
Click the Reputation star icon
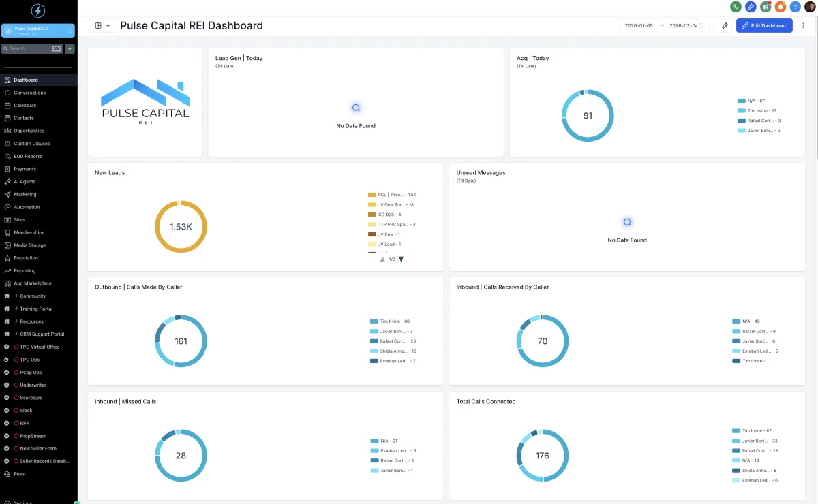tap(7, 258)
